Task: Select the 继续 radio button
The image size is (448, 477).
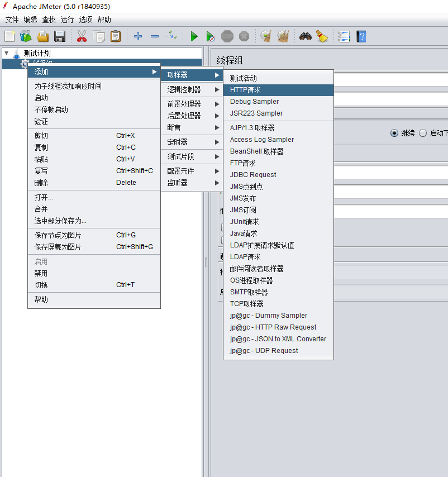Action: 394,133
